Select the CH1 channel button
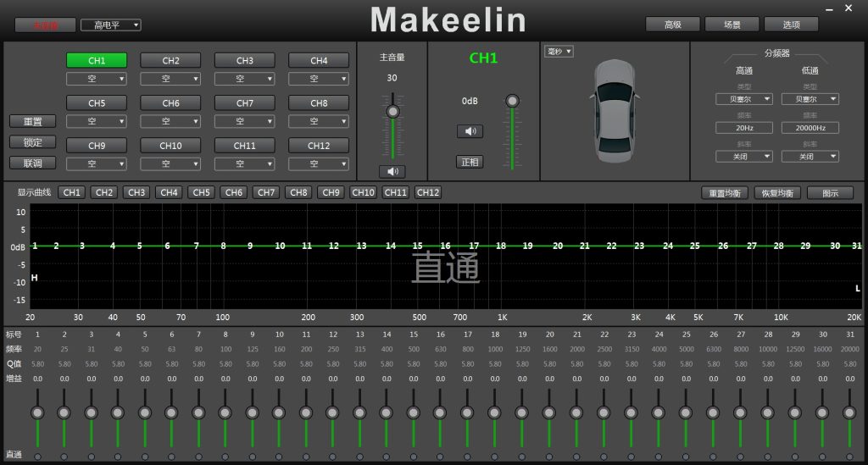This screenshot has height=465, width=868. tap(97, 60)
